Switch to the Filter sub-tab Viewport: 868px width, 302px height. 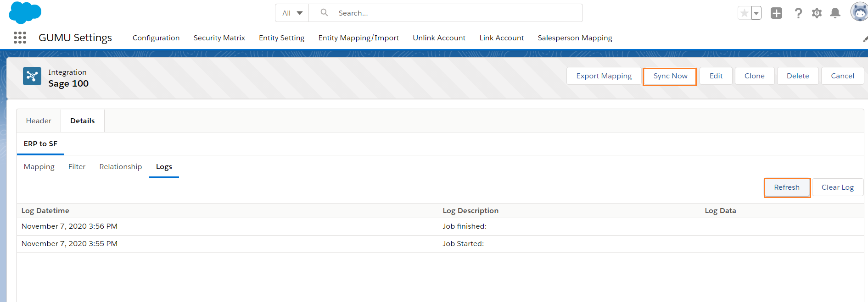pyautogui.click(x=77, y=167)
